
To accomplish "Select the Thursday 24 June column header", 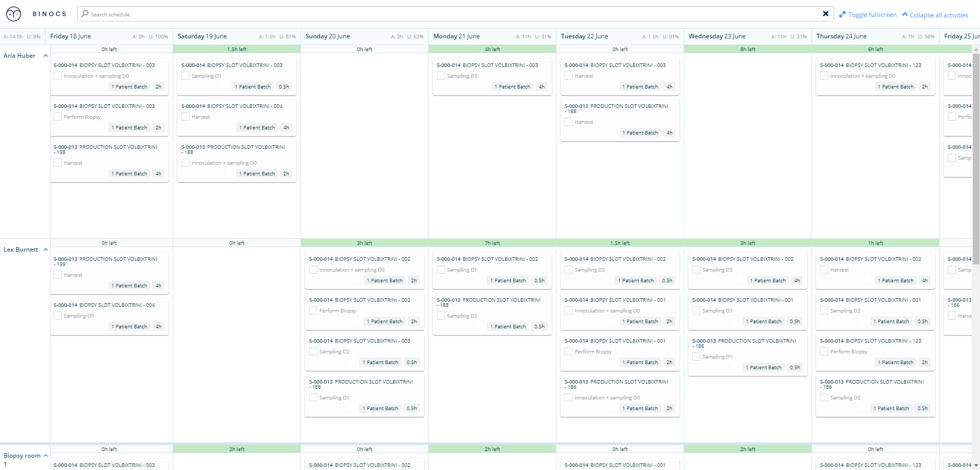I will click(875, 36).
